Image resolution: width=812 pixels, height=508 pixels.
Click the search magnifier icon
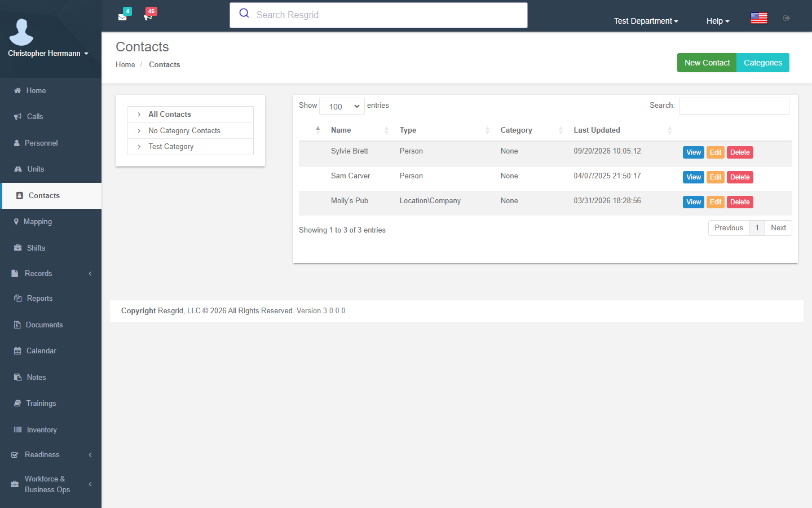coord(244,14)
